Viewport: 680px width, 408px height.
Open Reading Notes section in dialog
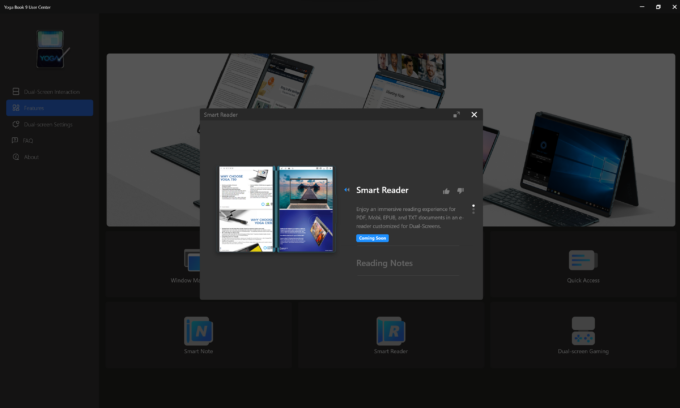coord(384,263)
